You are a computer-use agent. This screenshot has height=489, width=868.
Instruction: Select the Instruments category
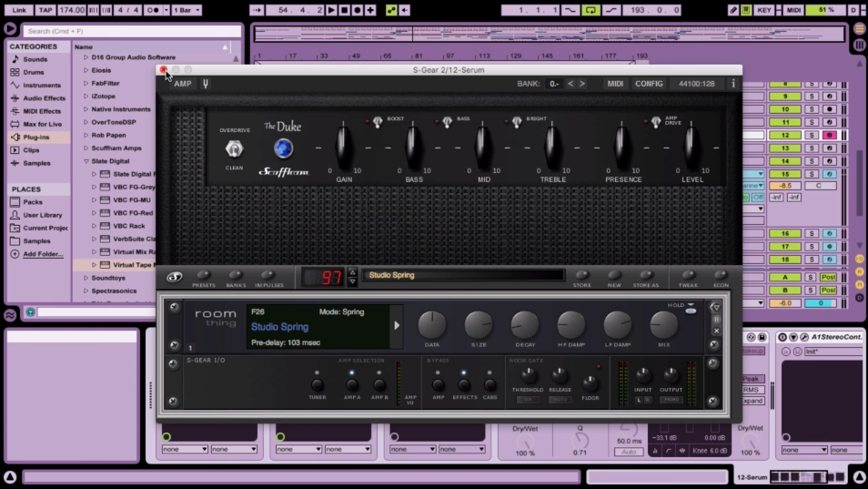tap(42, 86)
